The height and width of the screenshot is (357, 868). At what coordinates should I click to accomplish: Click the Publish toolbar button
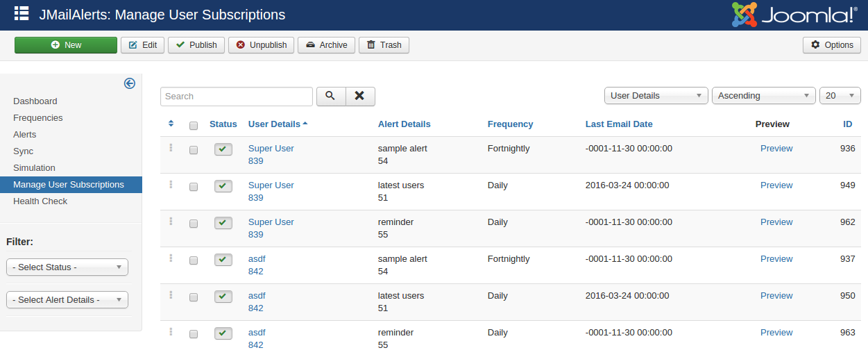(x=196, y=44)
